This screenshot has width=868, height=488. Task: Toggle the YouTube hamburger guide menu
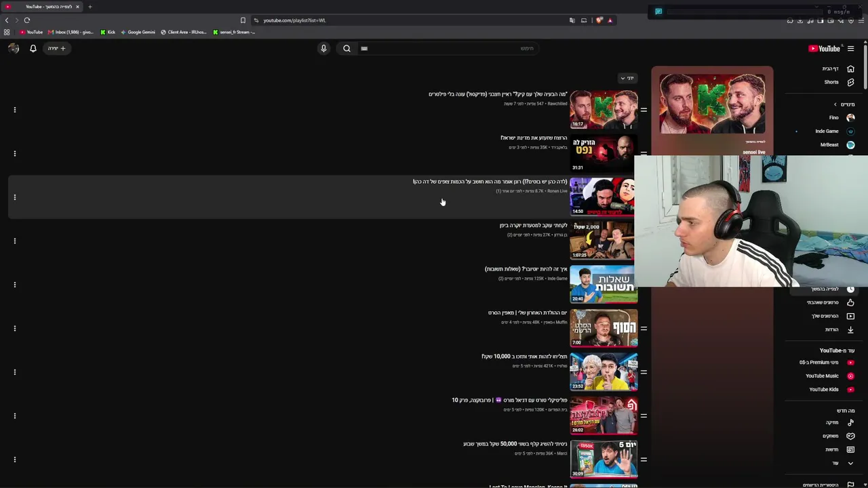pos(850,48)
